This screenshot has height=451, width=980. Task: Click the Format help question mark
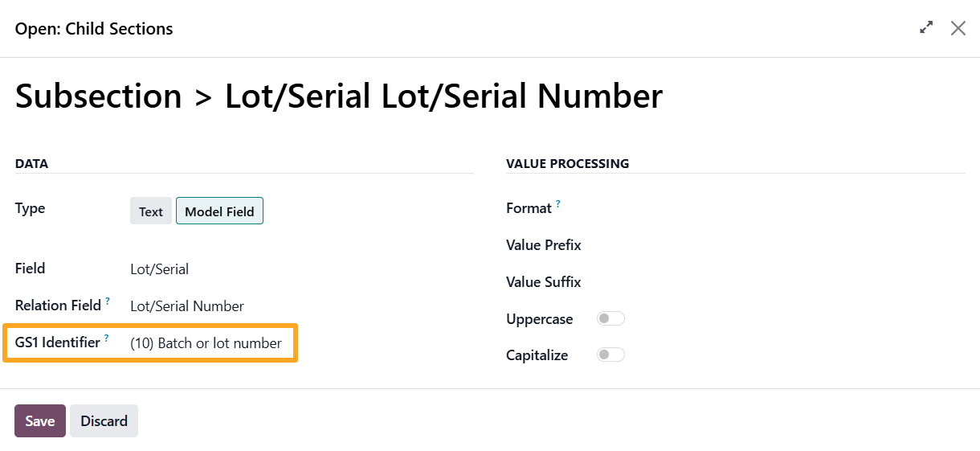point(558,203)
